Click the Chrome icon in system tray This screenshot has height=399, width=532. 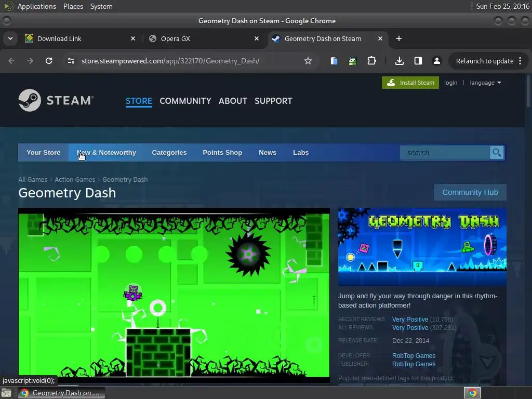point(472,393)
